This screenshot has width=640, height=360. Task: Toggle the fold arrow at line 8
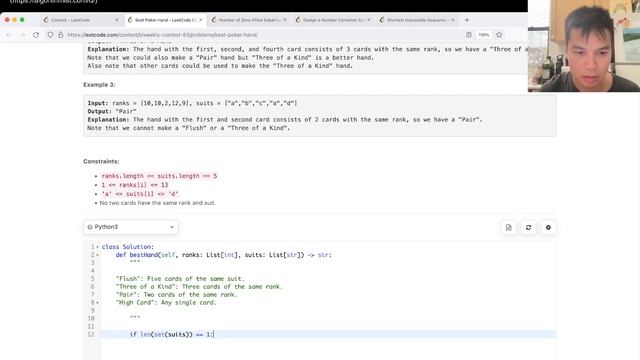(97, 303)
